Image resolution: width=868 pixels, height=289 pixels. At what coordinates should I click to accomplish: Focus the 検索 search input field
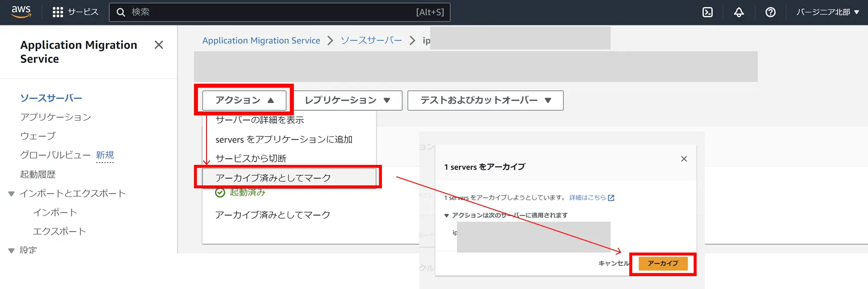(279, 12)
